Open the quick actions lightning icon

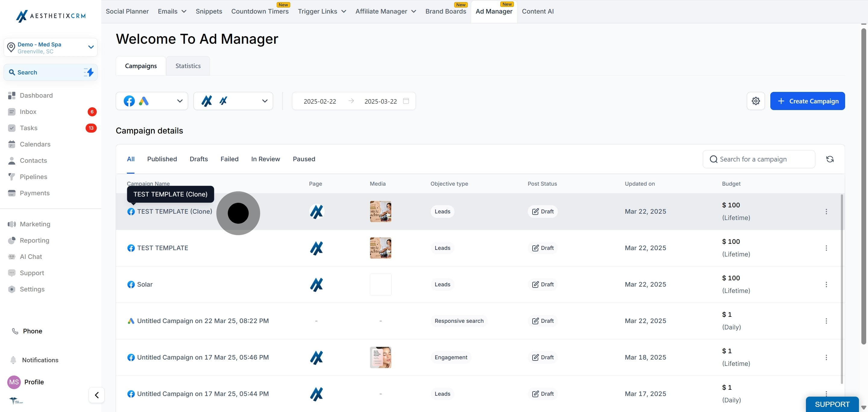pos(89,72)
